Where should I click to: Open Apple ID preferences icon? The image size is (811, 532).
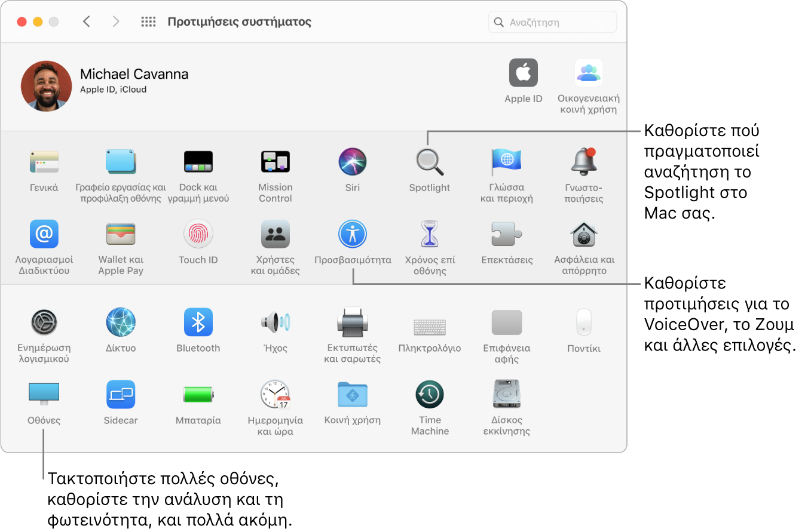point(524,73)
